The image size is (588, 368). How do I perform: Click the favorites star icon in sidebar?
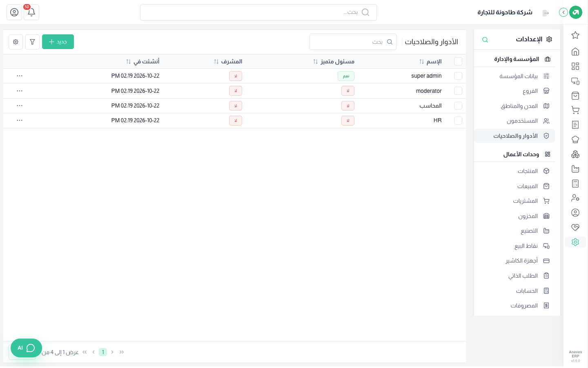point(575,35)
